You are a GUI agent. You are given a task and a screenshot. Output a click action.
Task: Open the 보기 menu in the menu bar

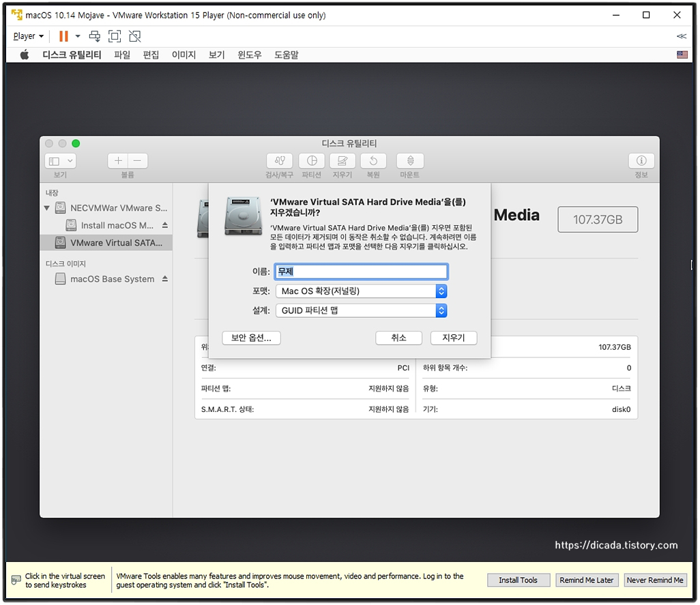pyautogui.click(x=216, y=55)
